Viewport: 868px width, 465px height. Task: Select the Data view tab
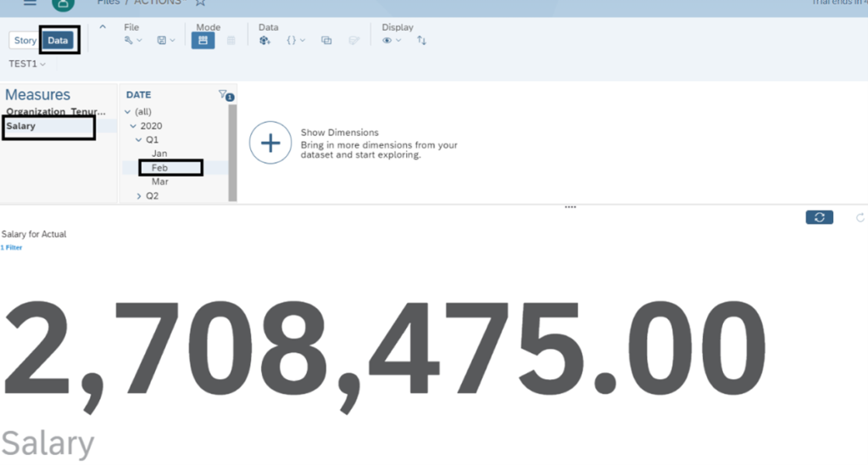pyautogui.click(x=58, y=41)
